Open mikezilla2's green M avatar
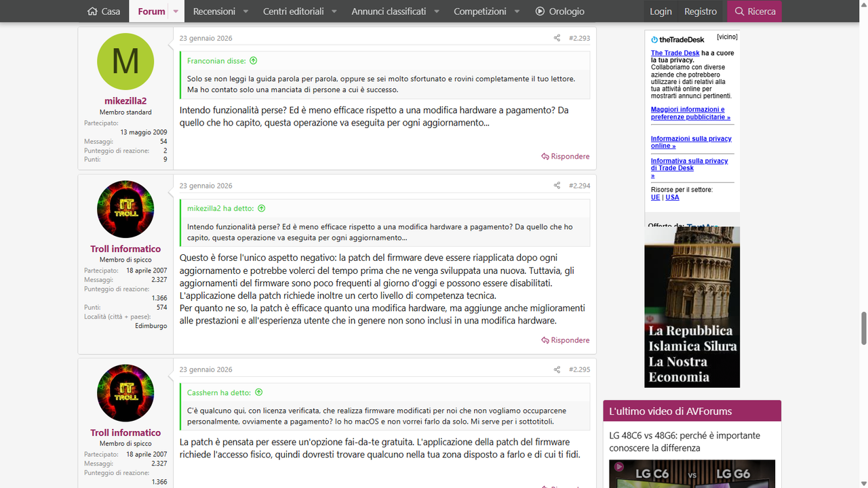 [x=125, y=62]
